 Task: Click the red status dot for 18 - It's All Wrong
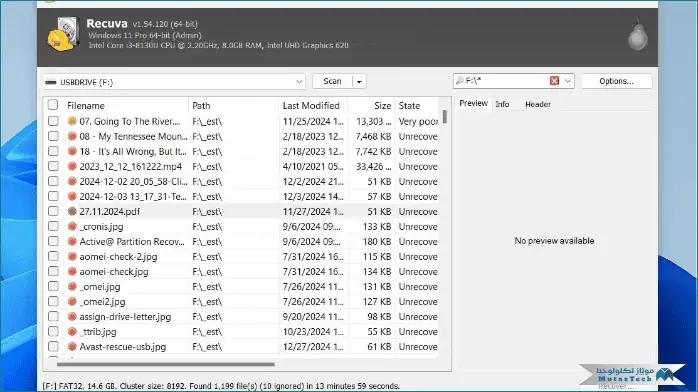pyautogui.click(x=72, y=151)
